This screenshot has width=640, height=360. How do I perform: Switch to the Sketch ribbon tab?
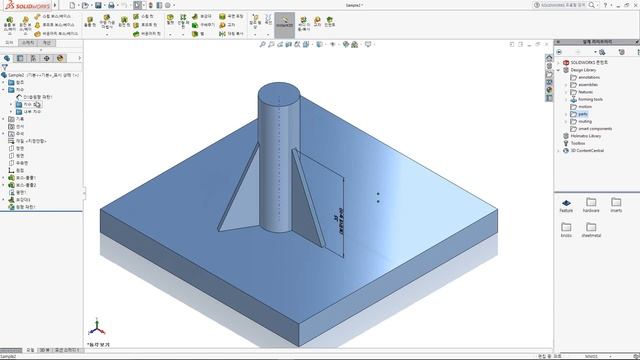click(28, 43)
